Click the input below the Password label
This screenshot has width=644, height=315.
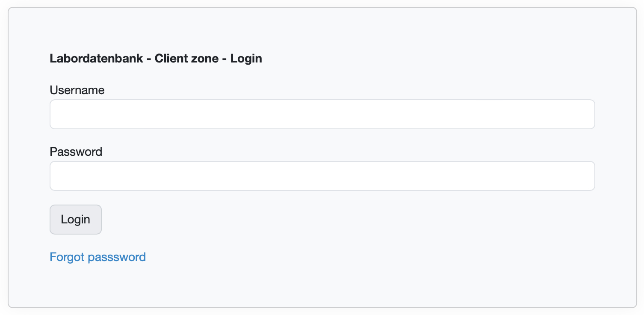click(x=322, y=176)
